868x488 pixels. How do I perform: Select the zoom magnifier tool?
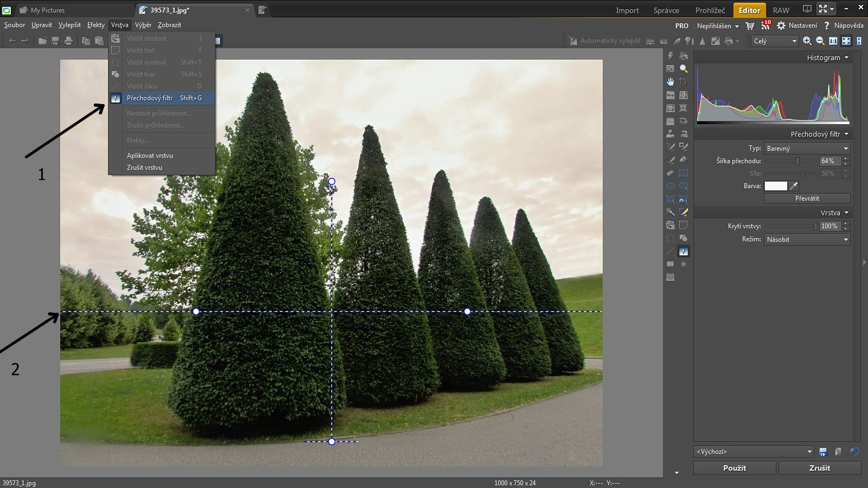pos(684,69)
